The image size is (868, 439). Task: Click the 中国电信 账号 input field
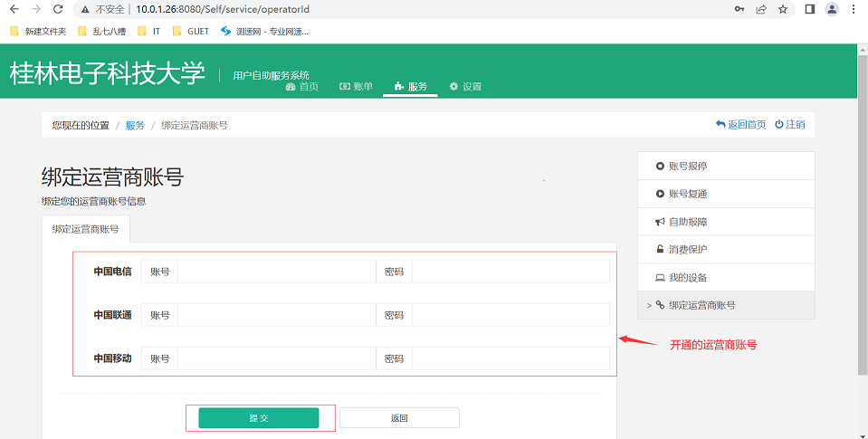(x=276, y=272)
